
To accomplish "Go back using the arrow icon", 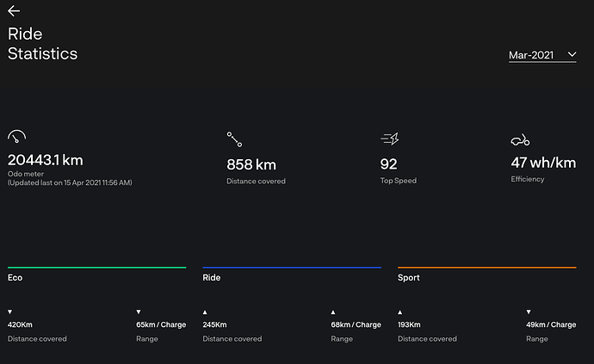I will (14, 11).
